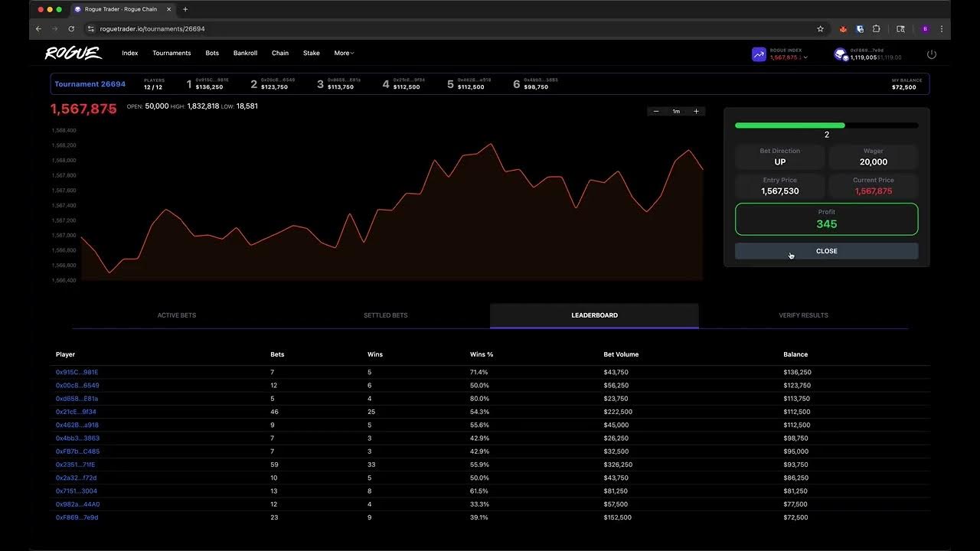Select the 1m chart interval
Image resolution: width=980 pixels, height=551 pixels.
click(x=676, y=112)
